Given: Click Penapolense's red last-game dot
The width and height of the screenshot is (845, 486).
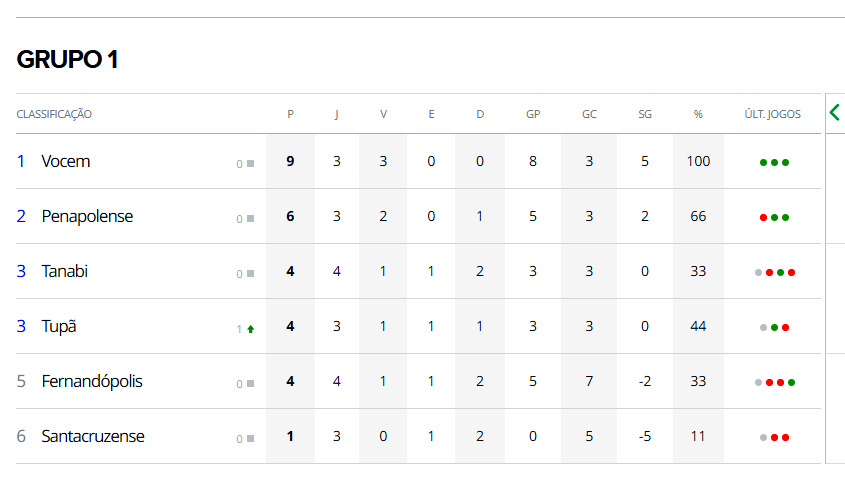Looking at the screenshot, I should 763,217.
